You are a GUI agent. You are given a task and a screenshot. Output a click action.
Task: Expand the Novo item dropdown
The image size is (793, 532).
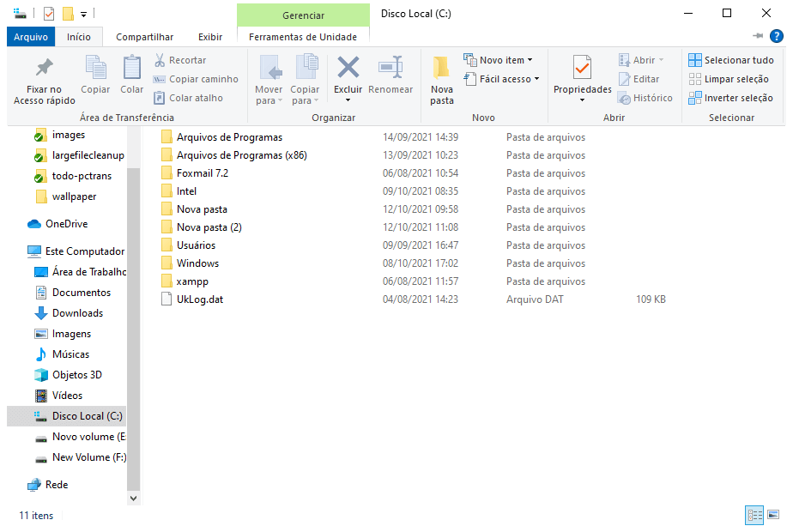(499, 60)
